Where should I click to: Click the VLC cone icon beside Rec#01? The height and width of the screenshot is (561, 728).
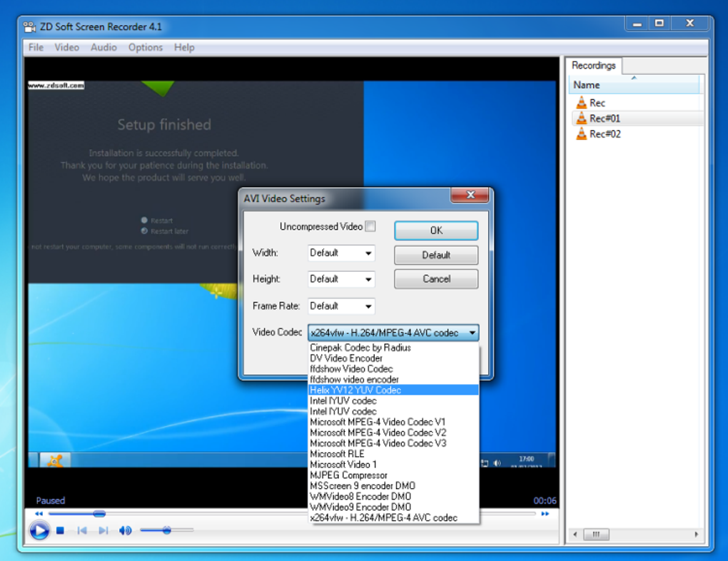[x=581, y=118]
